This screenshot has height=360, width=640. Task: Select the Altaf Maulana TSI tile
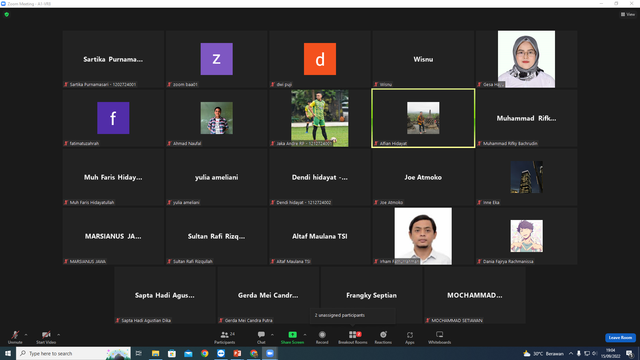point(320,236)
